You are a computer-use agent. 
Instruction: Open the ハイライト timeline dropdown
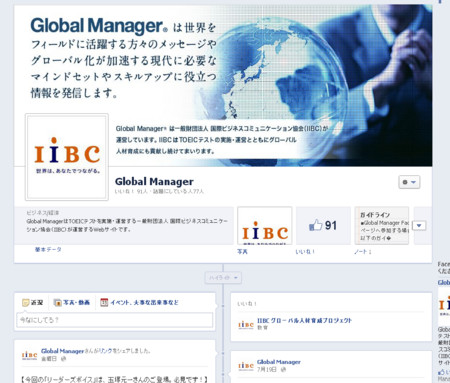(x=223, y=278)
